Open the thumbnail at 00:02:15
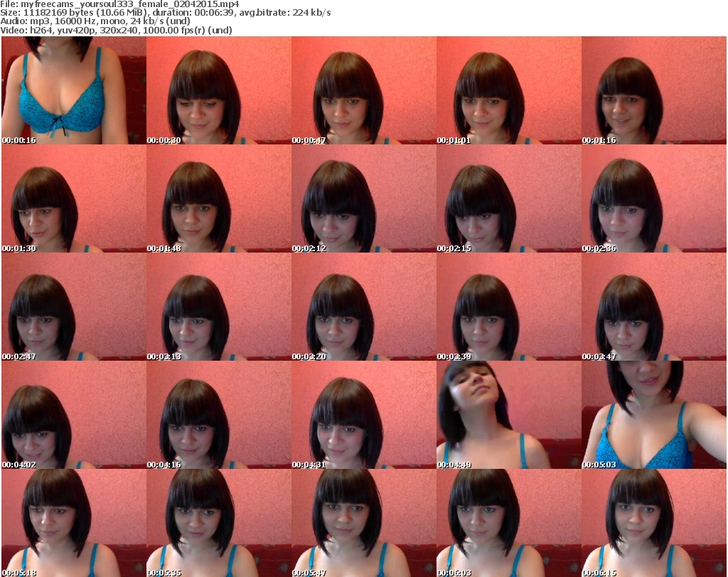This screenshot has height=577, width=728. pyautogui.click(x=509, y=198)
